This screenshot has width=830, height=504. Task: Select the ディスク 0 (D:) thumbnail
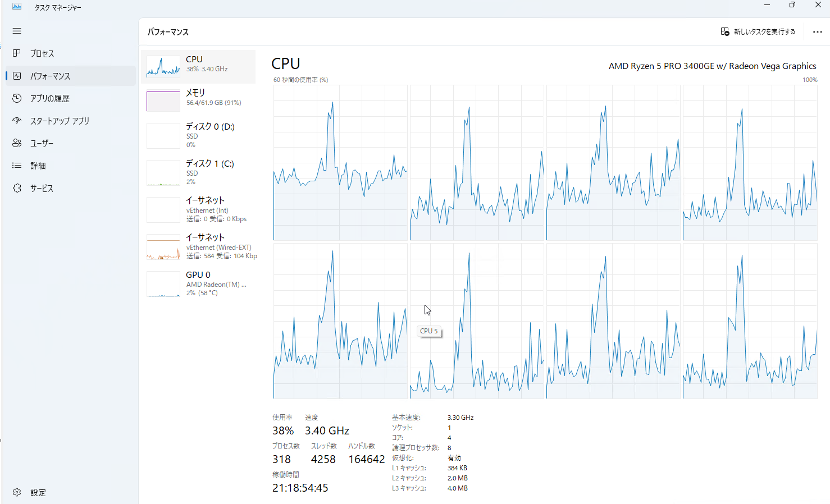point(163,136)
